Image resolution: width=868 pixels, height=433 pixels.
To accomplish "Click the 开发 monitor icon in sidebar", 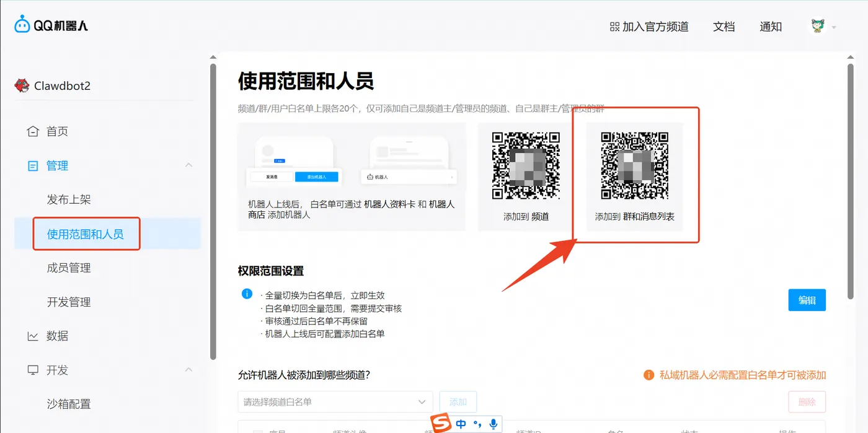I will [33, 370].
